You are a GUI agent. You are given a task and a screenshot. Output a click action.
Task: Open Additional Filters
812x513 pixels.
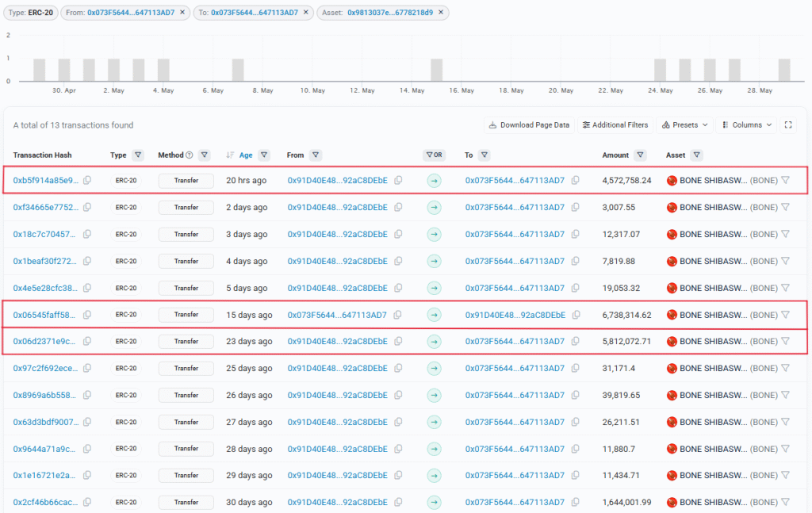click(615, 124)
